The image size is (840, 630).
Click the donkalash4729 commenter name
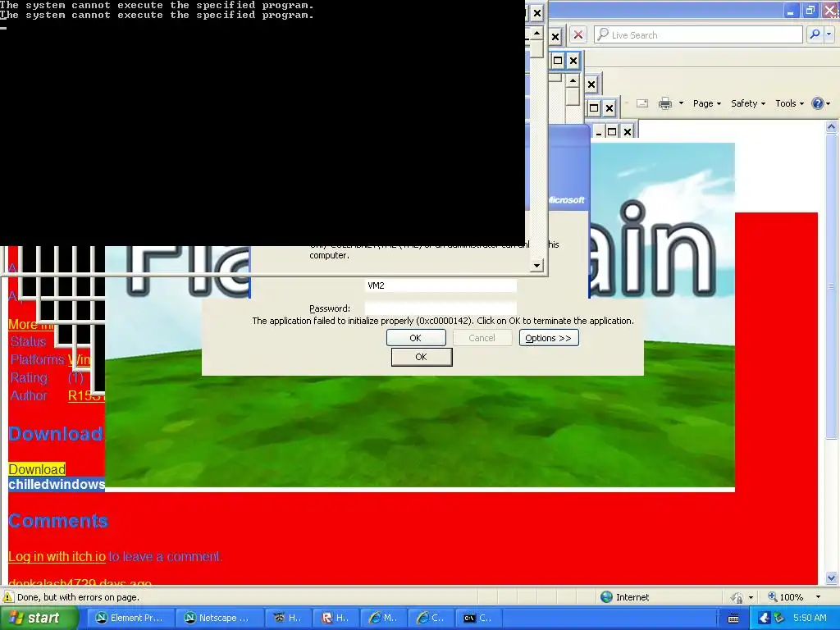click(52, 582)
